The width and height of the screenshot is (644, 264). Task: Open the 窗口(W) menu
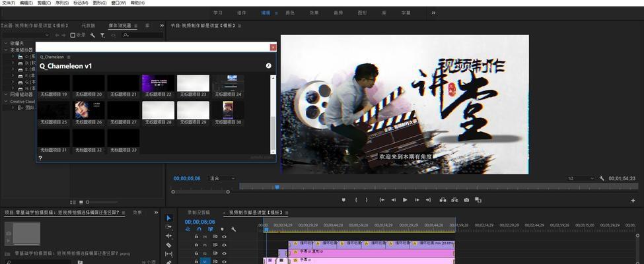point(119,3)
